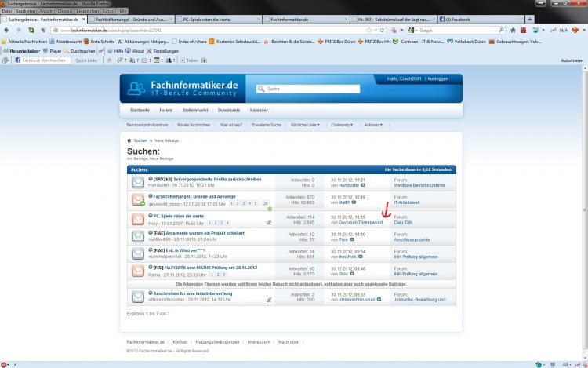Open the Datei menu

click(7, 11)
